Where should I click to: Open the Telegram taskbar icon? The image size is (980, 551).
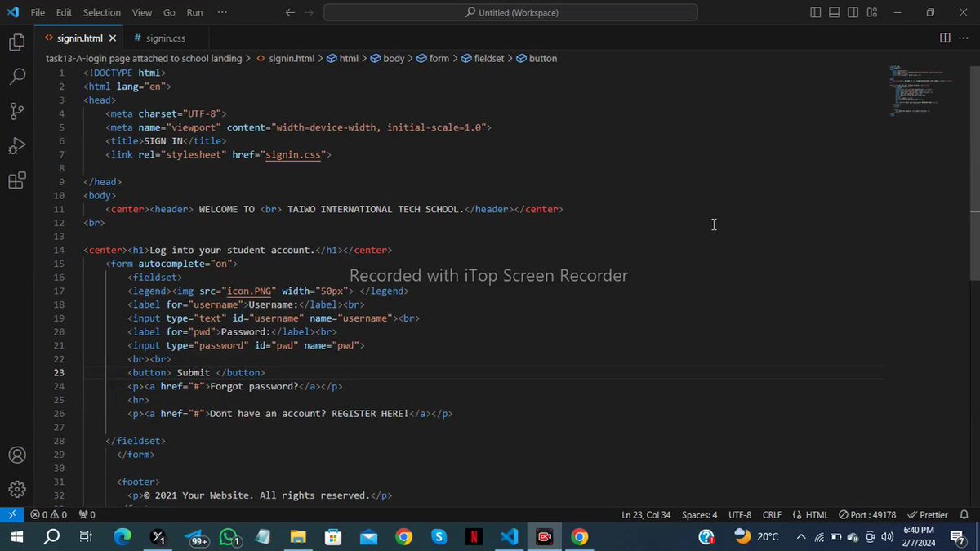[x=194, y=537]
